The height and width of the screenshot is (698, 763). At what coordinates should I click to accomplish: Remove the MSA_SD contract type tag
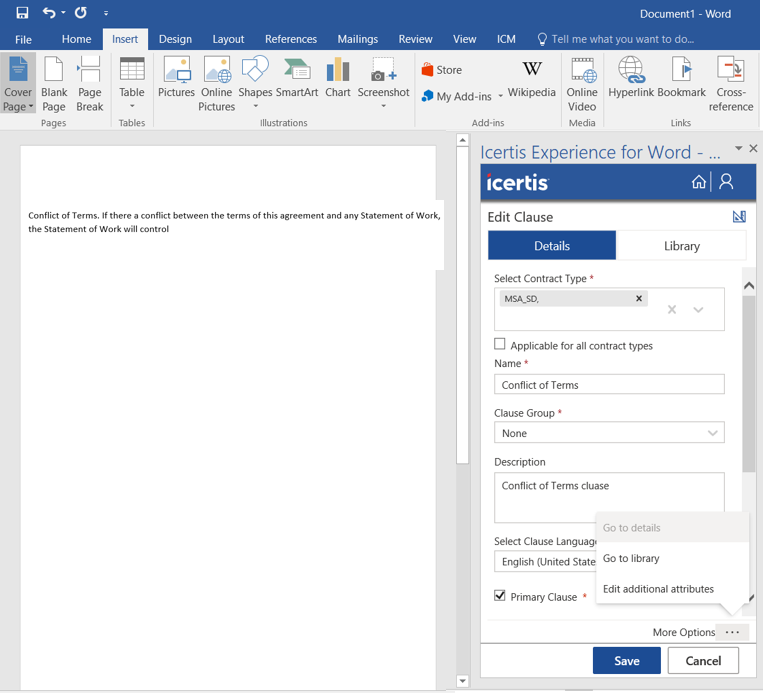(639, 299)
